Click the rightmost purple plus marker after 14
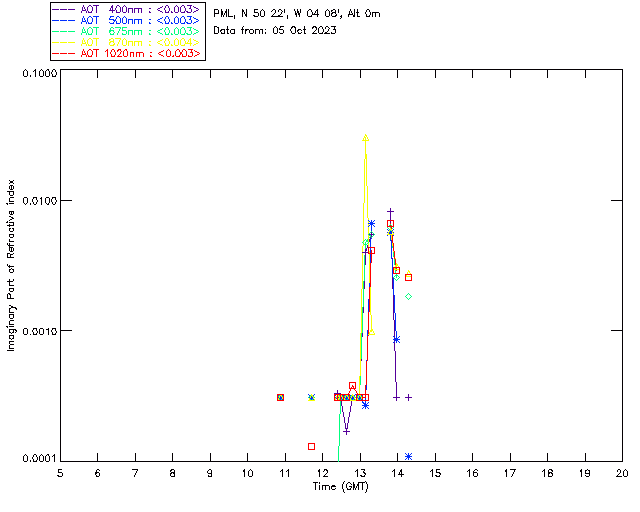This screenshot has width=640, height=512. coord(408,397)
